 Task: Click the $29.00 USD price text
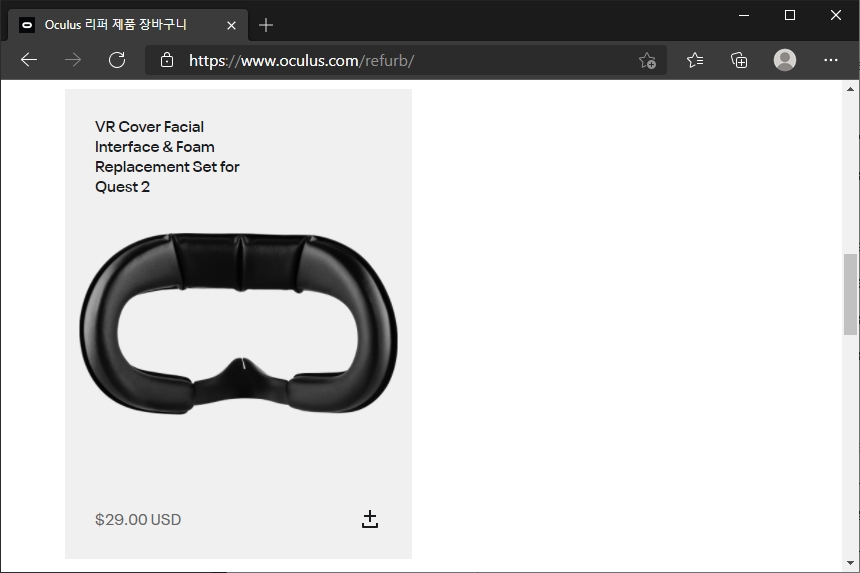point(138,519)
